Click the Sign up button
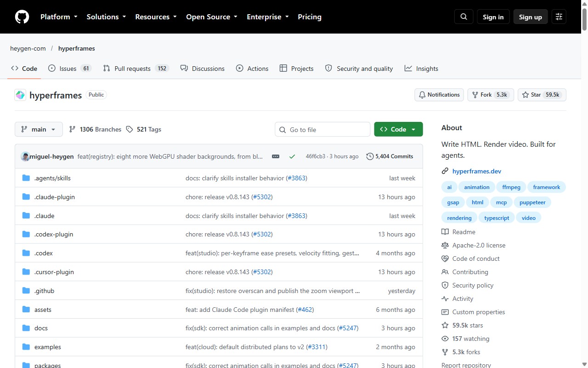The width and height of the screenshot is (588, 368). [x=531, y=17]
